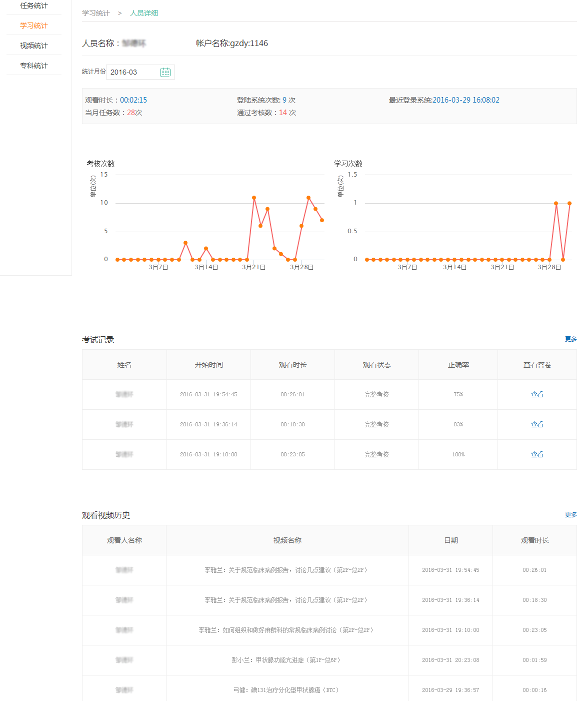
Task: Click the 视频名称 column header
Action: click(287, 541)
